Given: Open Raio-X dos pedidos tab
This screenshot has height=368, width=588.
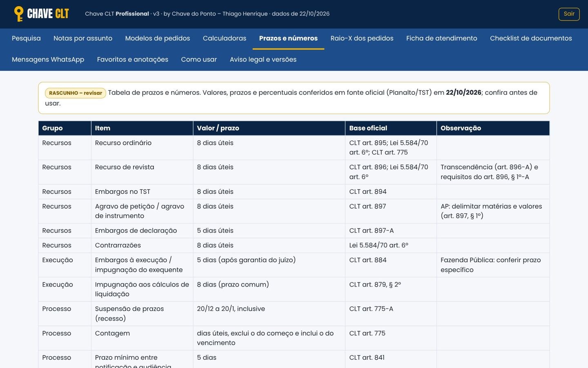Looking at the screenshot, I should [362, 38].
